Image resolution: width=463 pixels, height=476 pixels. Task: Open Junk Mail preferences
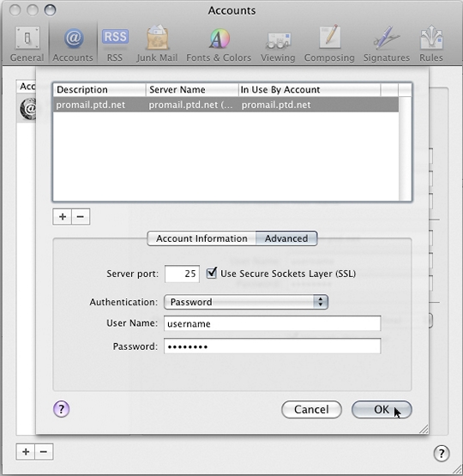coord(157,44)
